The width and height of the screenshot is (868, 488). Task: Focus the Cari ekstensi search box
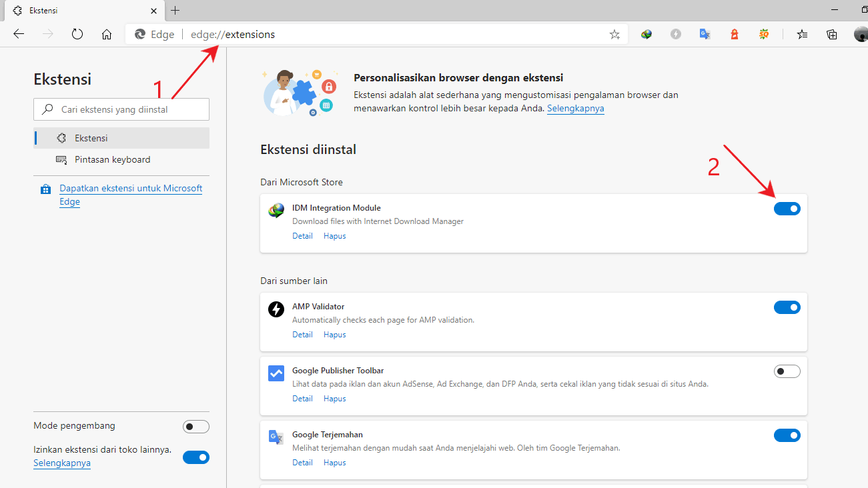point(121,109)
